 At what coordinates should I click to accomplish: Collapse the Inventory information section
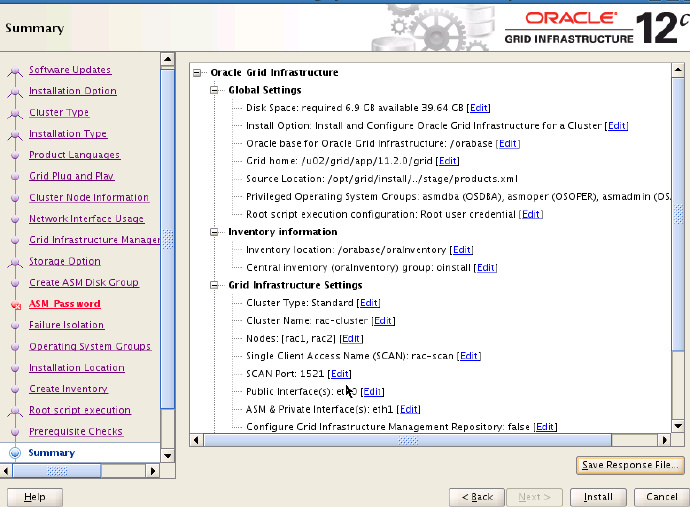[214, 232]
